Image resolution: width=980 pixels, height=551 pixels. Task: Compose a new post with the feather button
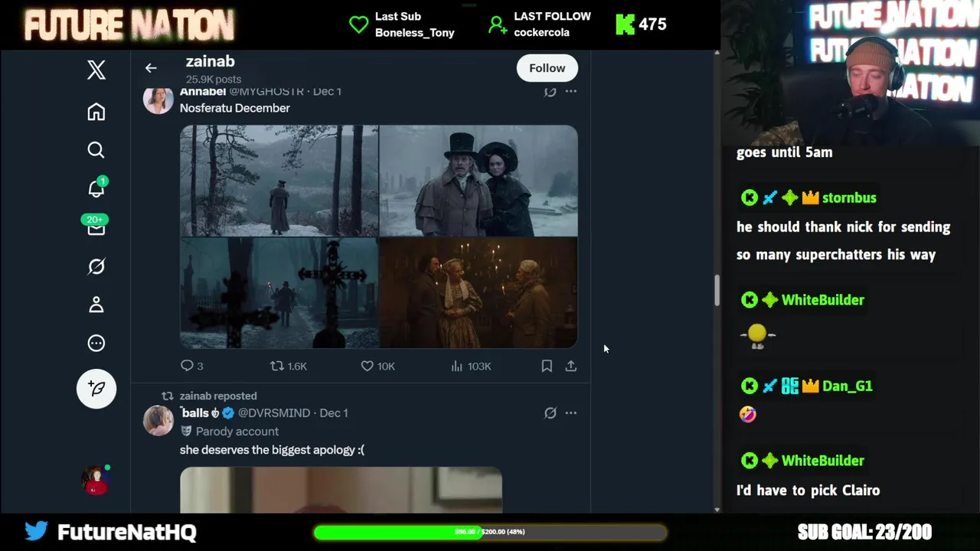point(96,389)
